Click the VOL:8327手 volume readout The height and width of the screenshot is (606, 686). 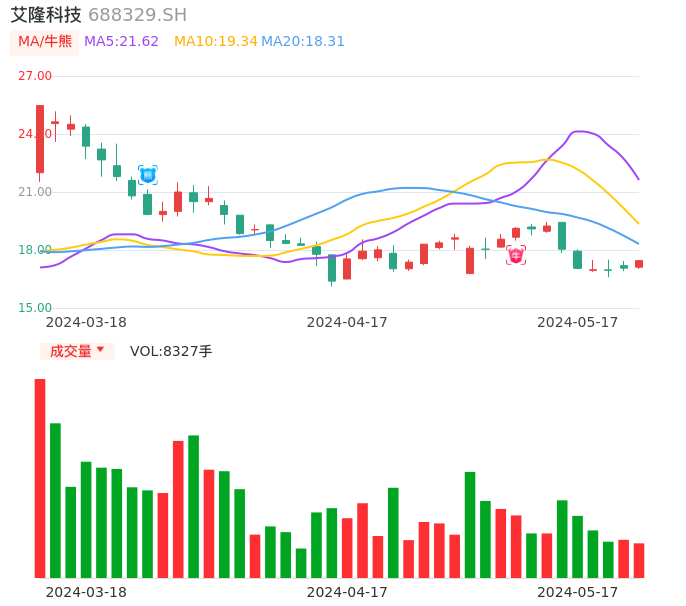[x=171, y=351]
